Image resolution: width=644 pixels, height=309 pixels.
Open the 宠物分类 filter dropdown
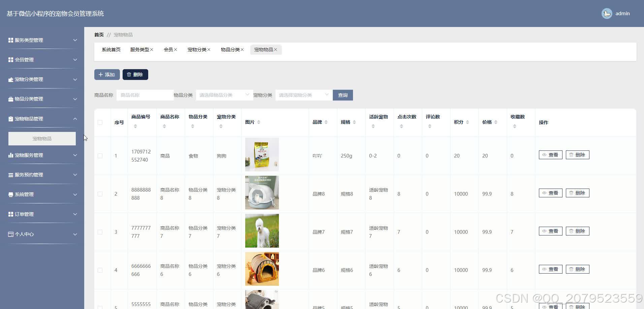click(x=304, y=95)
